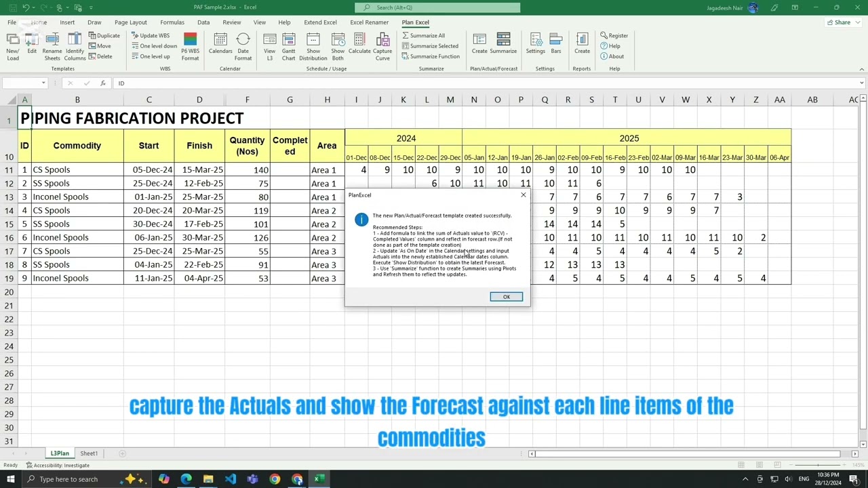The image size is (868, 488).
Task: Click the Show Both icon
Action: click(338, 47)
